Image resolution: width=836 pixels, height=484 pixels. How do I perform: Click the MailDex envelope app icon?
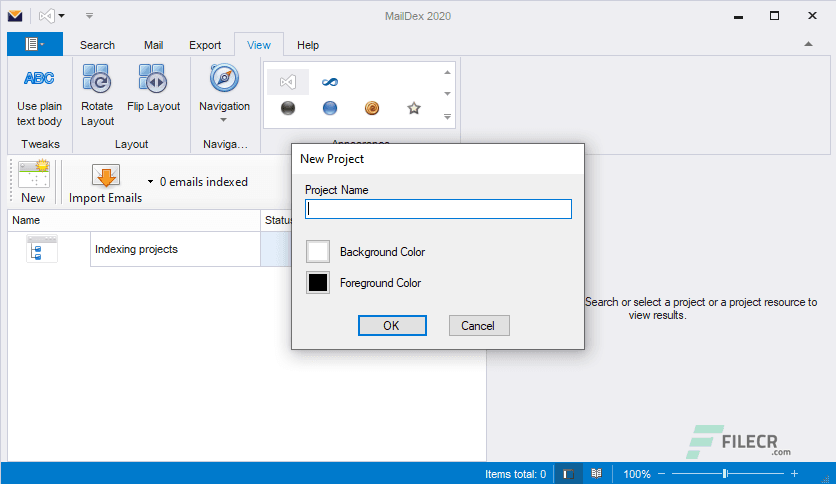tap(15, 15)
